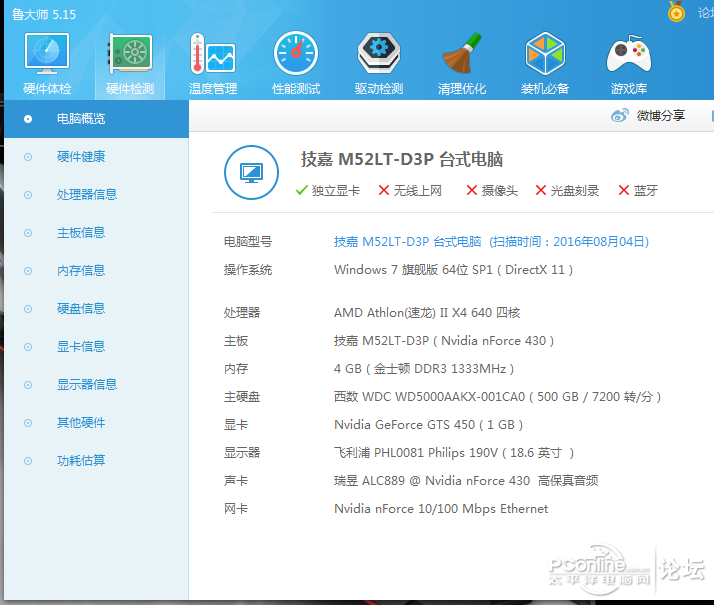The image size is (714, 605).
Task: Click the Weibo logo icon
Action: [620, 116]
